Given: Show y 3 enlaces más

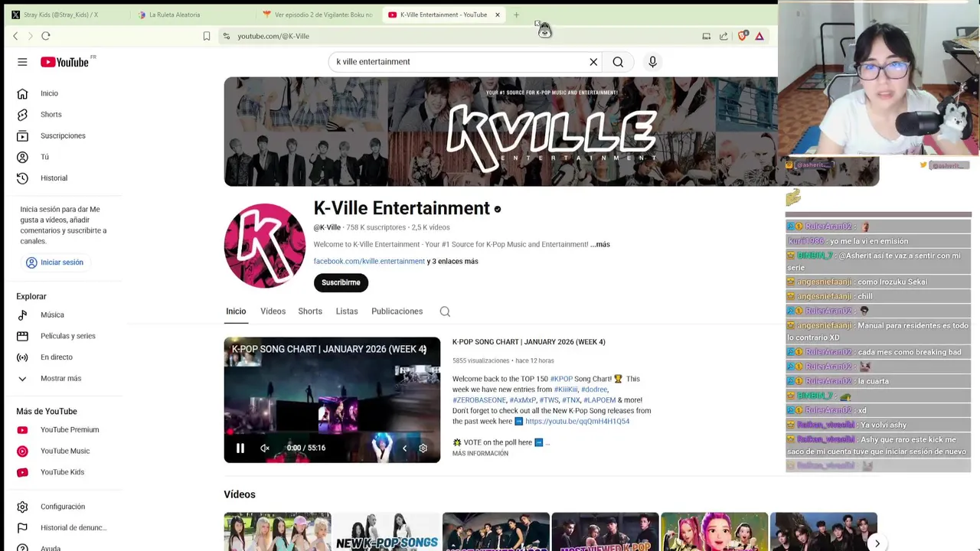Looking at the screenshot, I should tap(452, 262).
